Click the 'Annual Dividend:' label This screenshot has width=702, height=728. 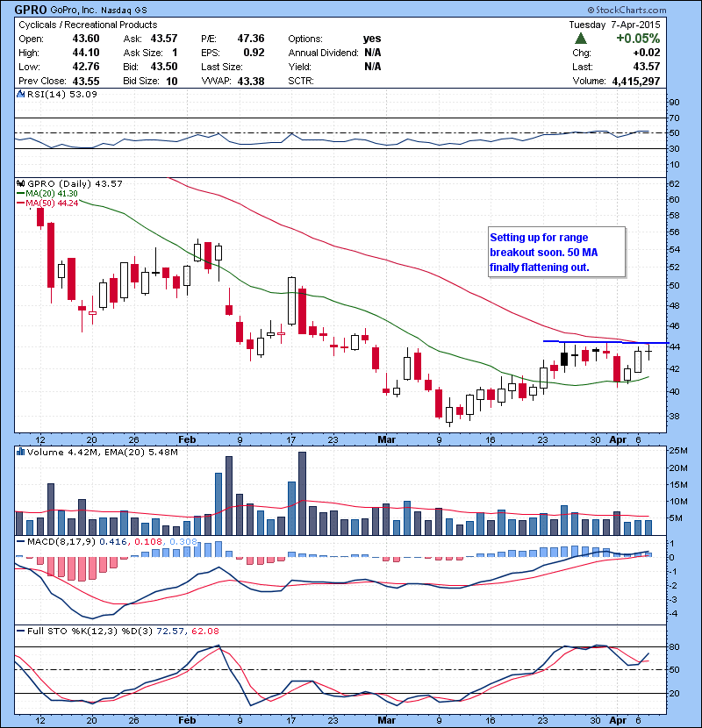pyautogui.click(x=323, y=53)
